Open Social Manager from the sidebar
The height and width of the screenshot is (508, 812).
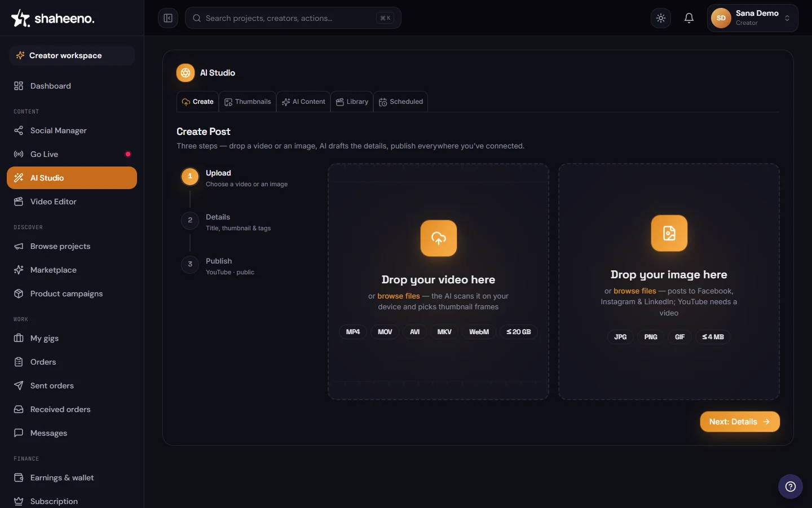click(72, 130)
